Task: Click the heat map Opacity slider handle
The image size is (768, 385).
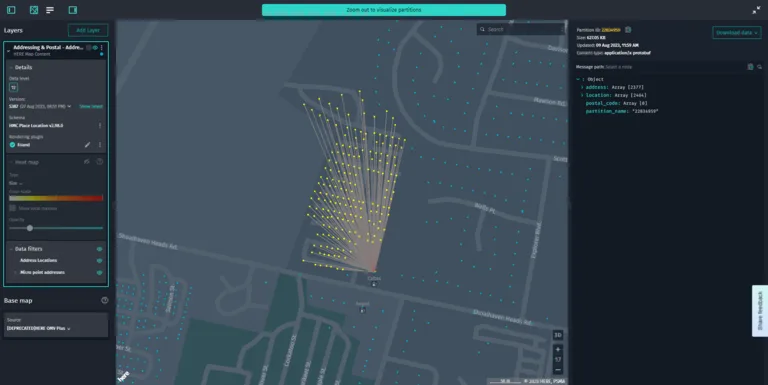Action: (x=30, y=228)
